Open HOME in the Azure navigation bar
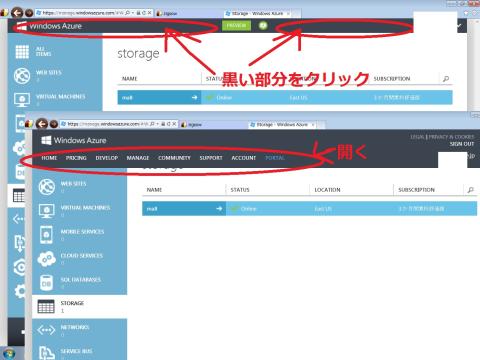The width and height of the screenshot is (480, 360). point(49,158)
